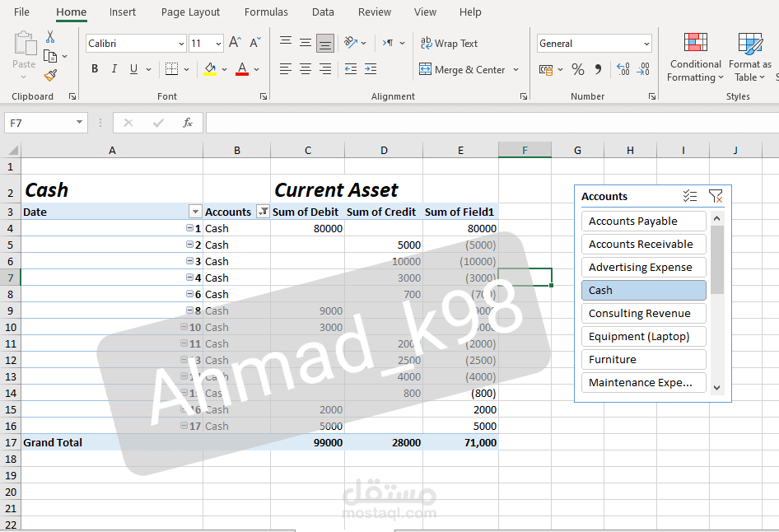The width and height of the screenshot is (779, 532).
Task: Increase font size with larger A
Action: point(235,43)
